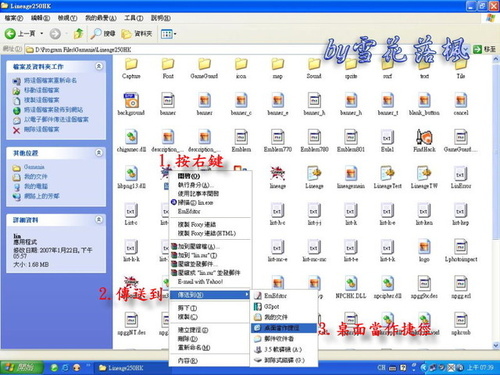Screen dimensions: 500x375
Task: Select the blank_button image file
Action: (x=424, y=104)
